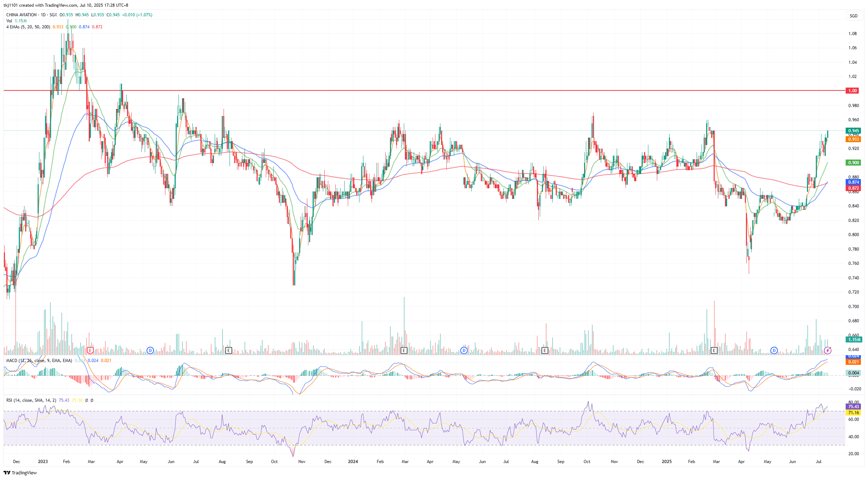This screenshot has height=479, width=868.
Task: Click the 0.960 price axis value
Action: pos(853,120)
